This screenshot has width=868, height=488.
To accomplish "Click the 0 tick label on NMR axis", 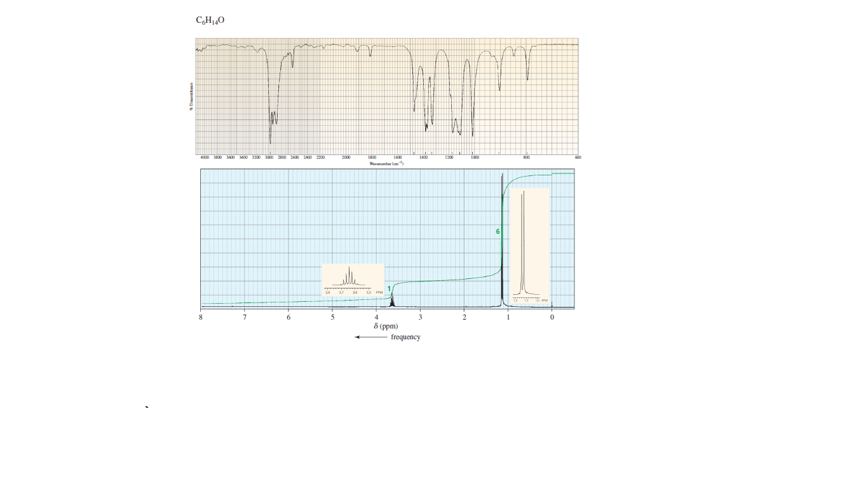I will [552, 316].
